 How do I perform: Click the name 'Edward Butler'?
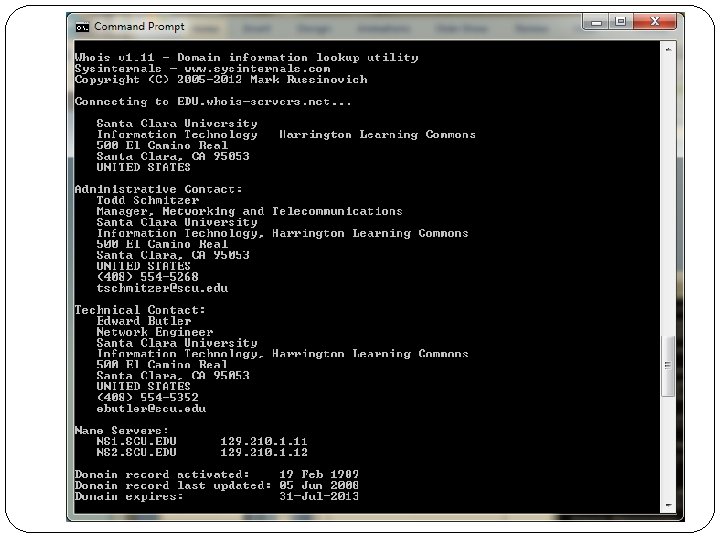click(x=144, y=321)
